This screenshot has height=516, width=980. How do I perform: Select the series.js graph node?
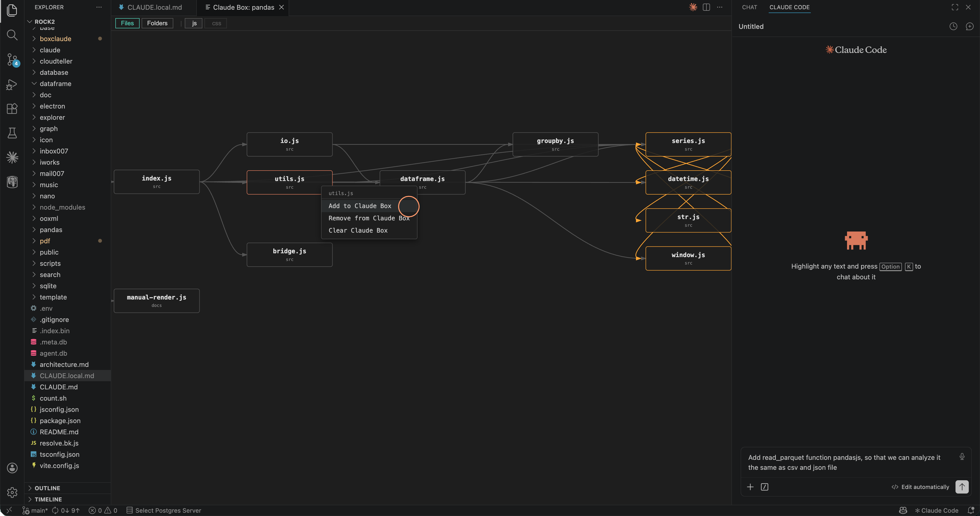[x=688, y=144]
